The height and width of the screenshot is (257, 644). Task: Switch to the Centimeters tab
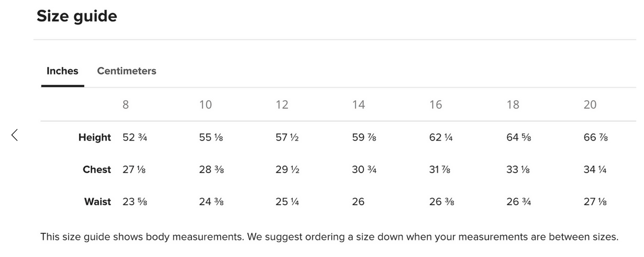pyautogui.click(x=127, y=71)
